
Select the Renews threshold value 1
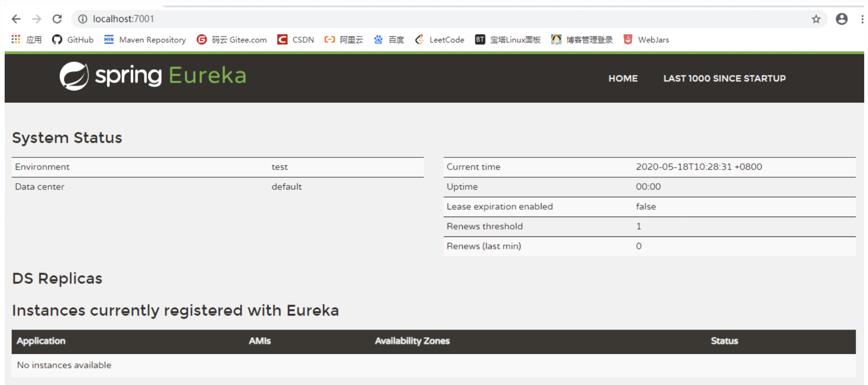[639, 226]
